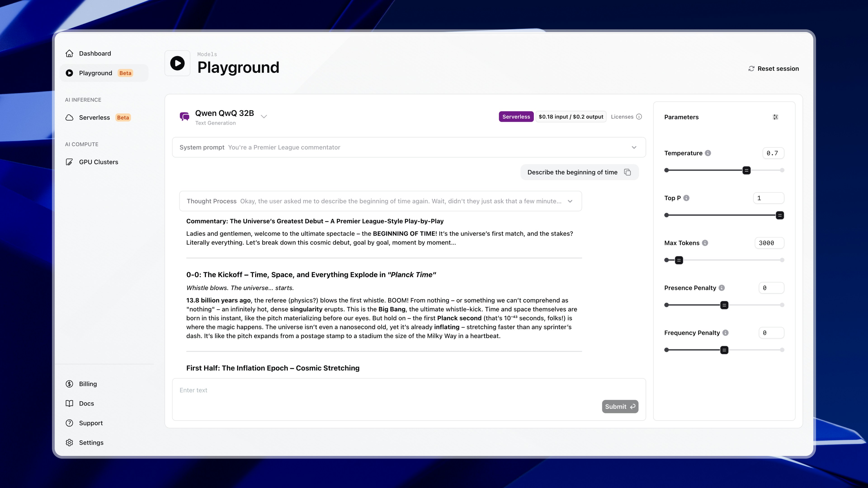The height and width of the screenshot is (488, 868).
Task: Click the Max Tokens info icon
Action: pos(705,243)
